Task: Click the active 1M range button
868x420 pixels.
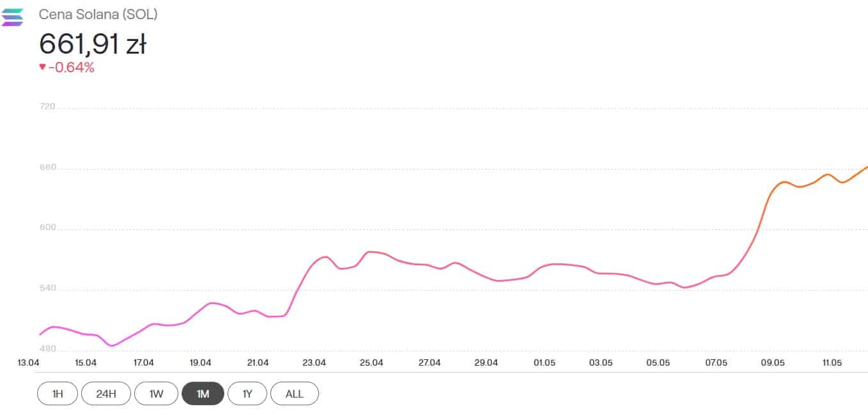Action: tap(203, 394)
